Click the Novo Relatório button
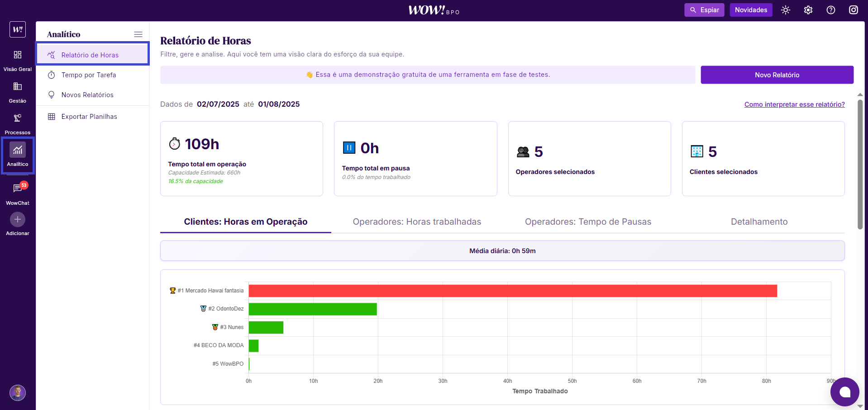868x410 pixels. click(x=777, y=75)
